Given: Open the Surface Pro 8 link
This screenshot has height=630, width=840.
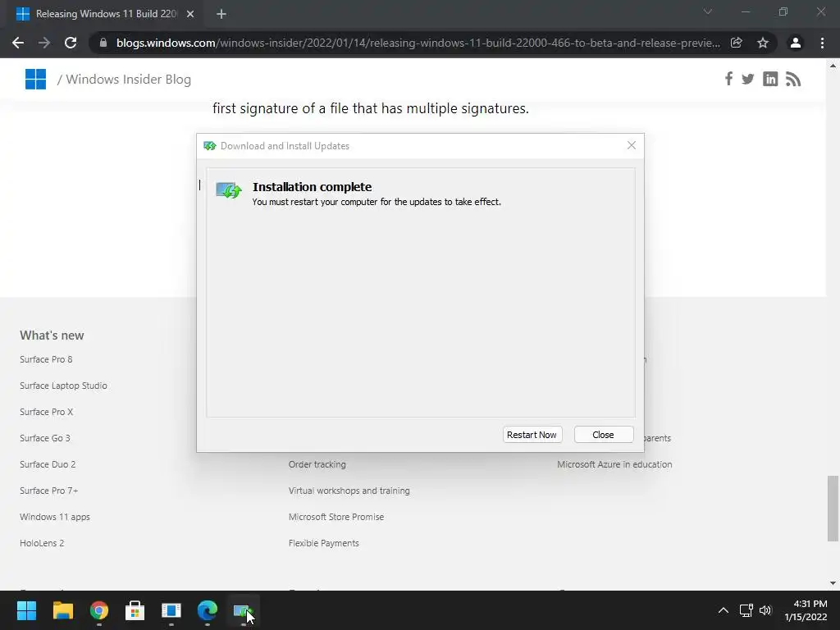Looking at the screenshot, I should tap(46, 359).
